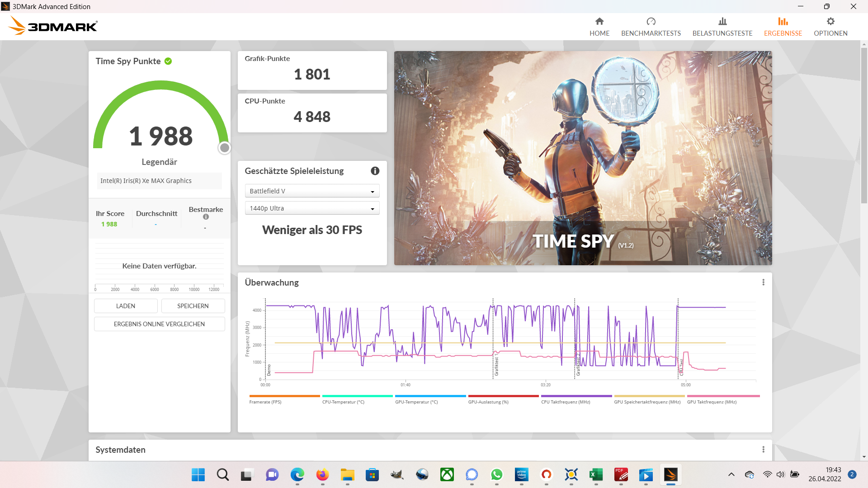Open Überwachung three-dot menu
Image resolution: width=868 pixels, height=488 pixels.
[763, 282]
